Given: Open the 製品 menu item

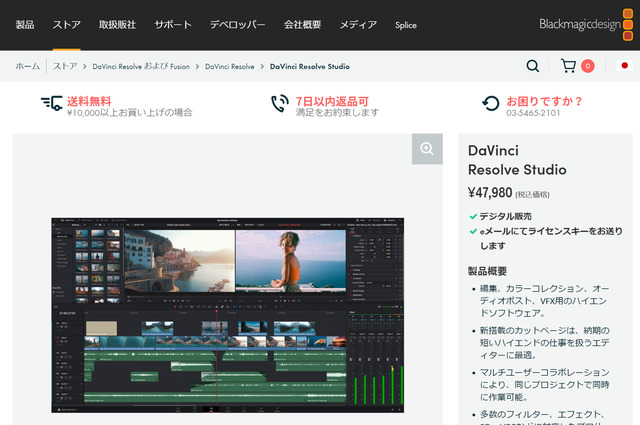Looking at the screenshot, I should (25, 25).
